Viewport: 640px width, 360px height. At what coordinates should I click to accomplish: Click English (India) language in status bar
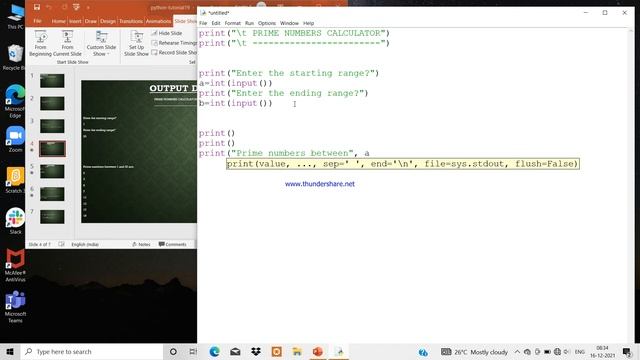click(85, 244)
